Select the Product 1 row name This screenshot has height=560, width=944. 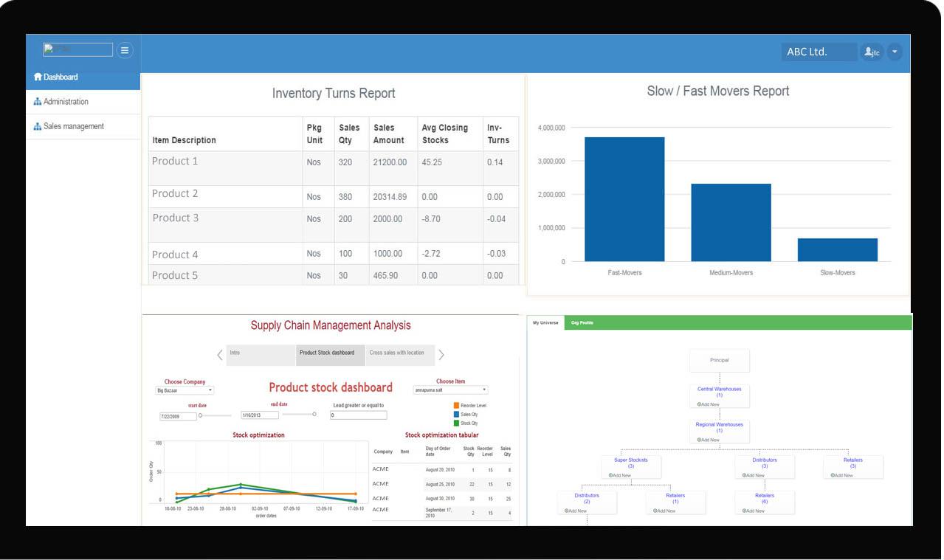(175, 161)
